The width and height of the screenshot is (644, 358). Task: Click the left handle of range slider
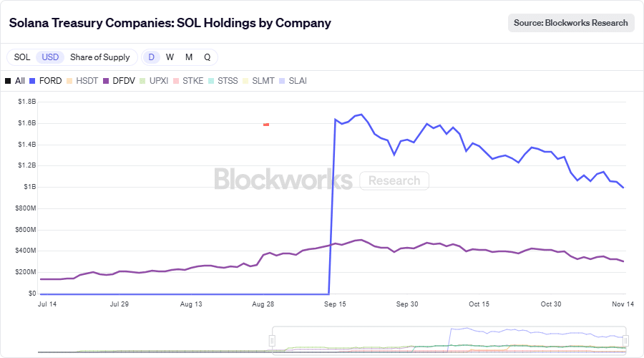tap(273, 340)
